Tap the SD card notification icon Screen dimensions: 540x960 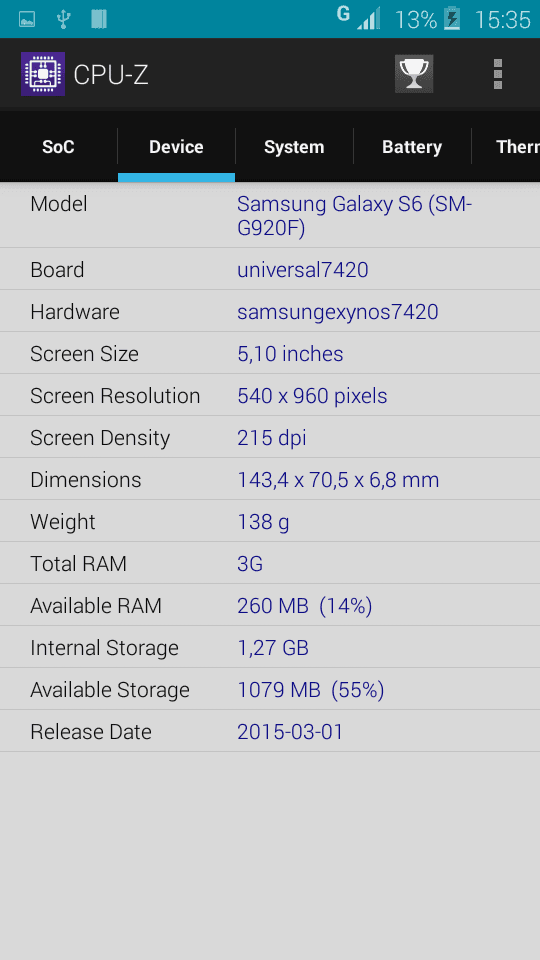click(x=99, y=19)
